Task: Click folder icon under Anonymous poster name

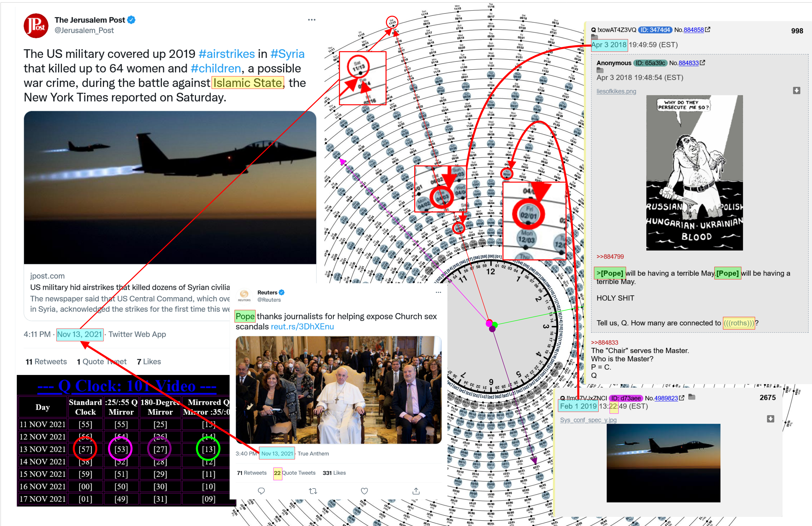Action: pos(600,70)
